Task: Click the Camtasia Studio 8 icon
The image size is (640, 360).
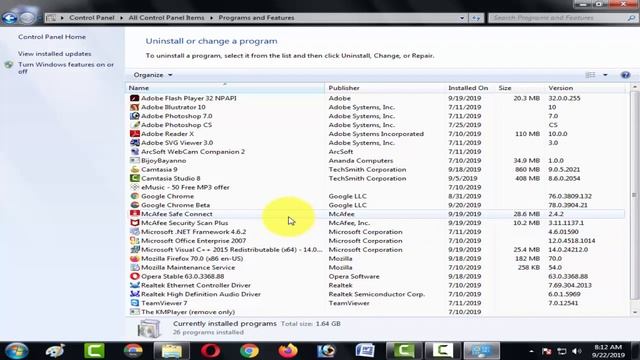Action: click(x=134, y=178)
